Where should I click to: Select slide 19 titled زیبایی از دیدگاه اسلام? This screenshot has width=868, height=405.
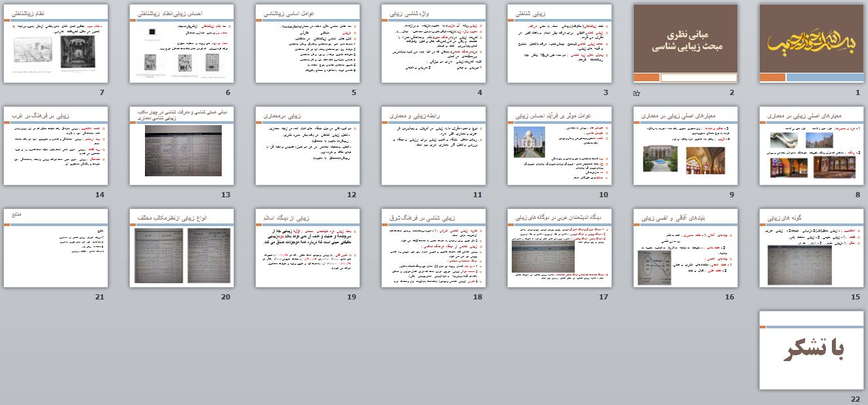coord(308,248)
